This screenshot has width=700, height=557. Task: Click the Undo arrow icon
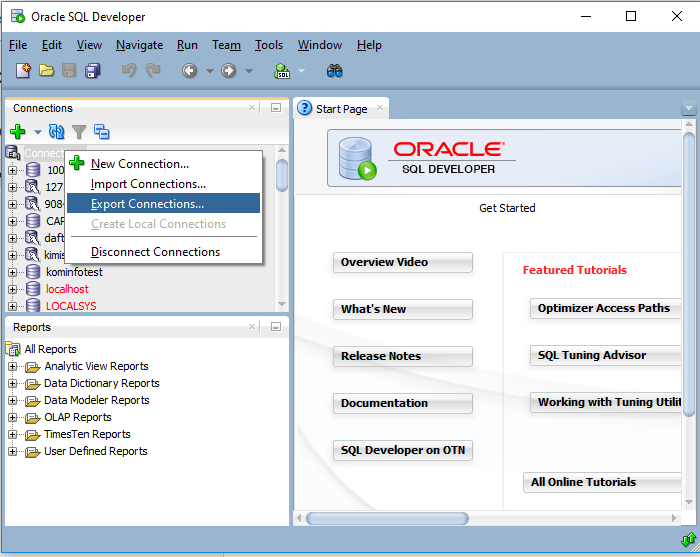coord(129,71)
